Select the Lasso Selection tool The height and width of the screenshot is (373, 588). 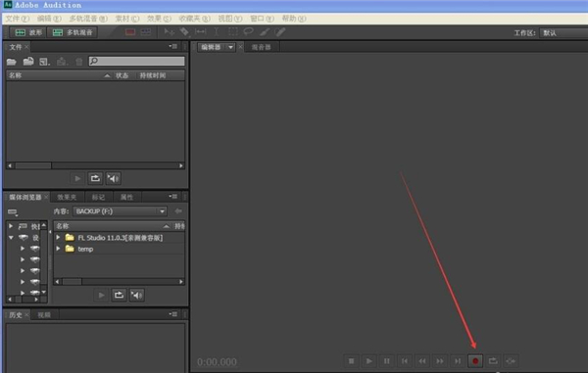click(x=249, y=32)
